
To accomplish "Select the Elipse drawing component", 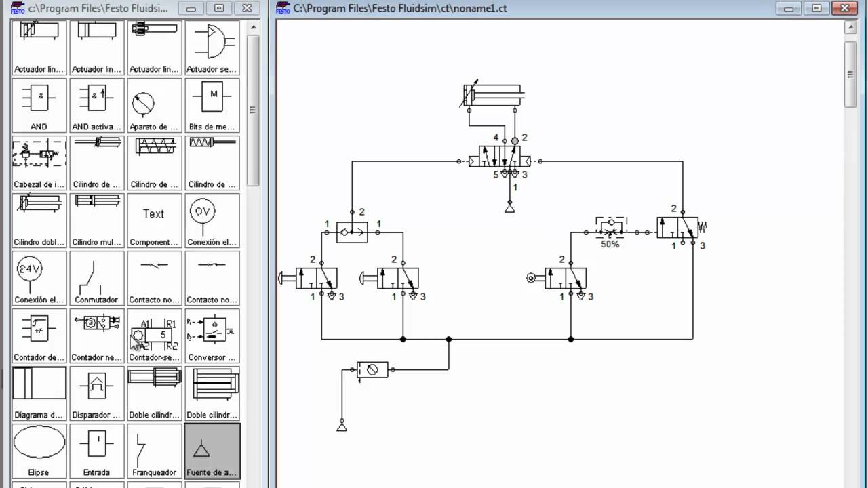I will click(39, 451).
